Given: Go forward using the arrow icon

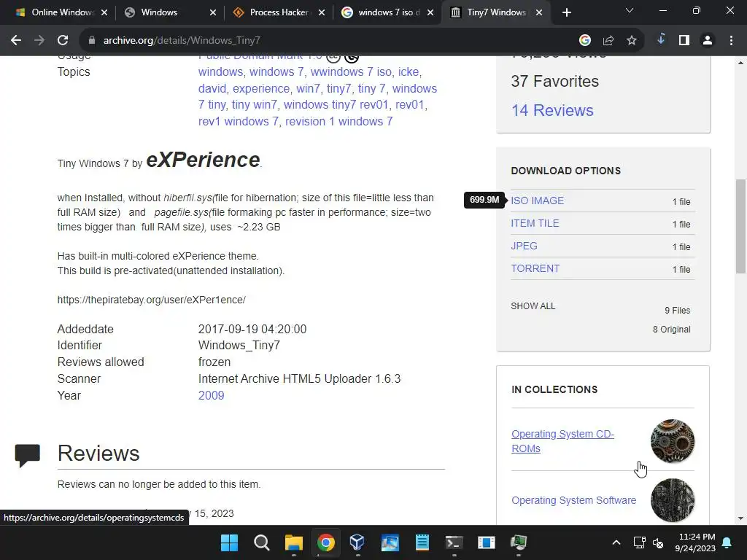Looking at the screenshot, I should [x=39, y=41].
